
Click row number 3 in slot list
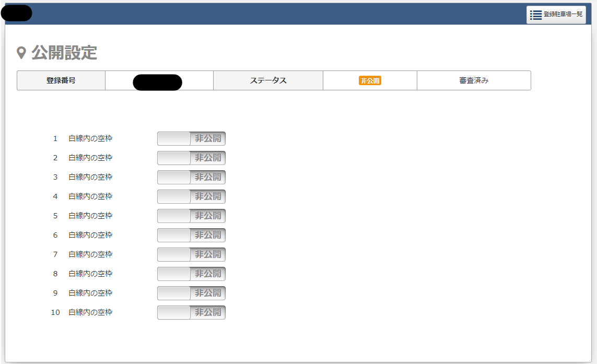click(x=55, y=177)
